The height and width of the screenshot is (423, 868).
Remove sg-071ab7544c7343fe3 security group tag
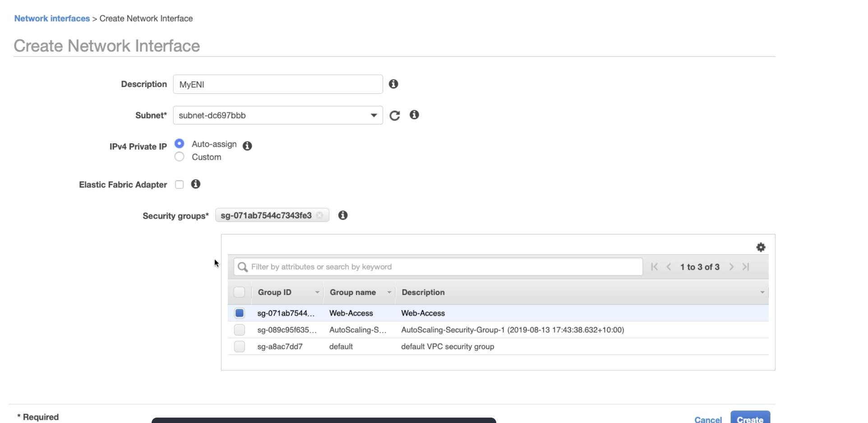tap(320, 216)
